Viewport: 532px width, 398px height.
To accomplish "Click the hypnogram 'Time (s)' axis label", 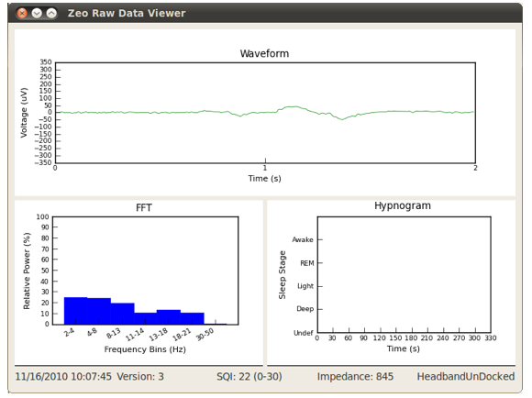I will coord(404,348).
